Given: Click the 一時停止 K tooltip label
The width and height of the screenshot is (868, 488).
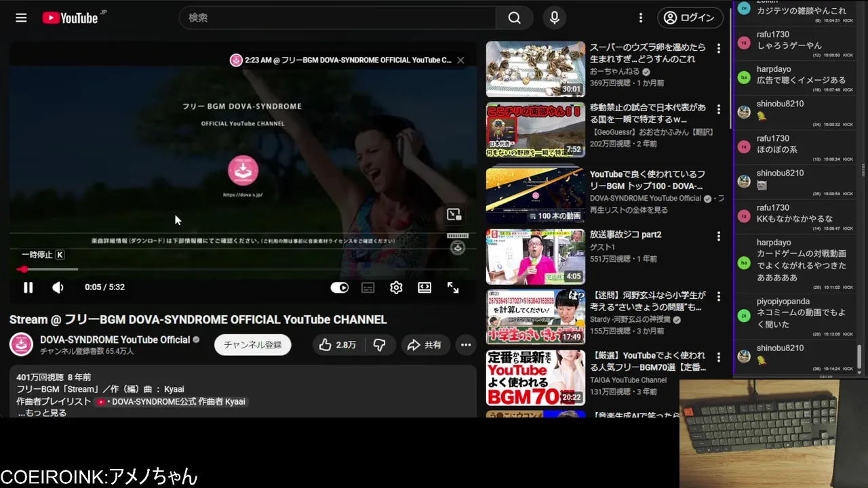Looking at the screenshot, I should click(x=43, y=255).
